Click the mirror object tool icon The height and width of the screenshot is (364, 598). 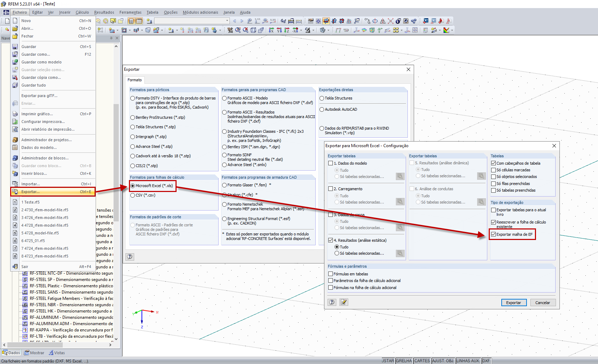(x=383, y=22)
